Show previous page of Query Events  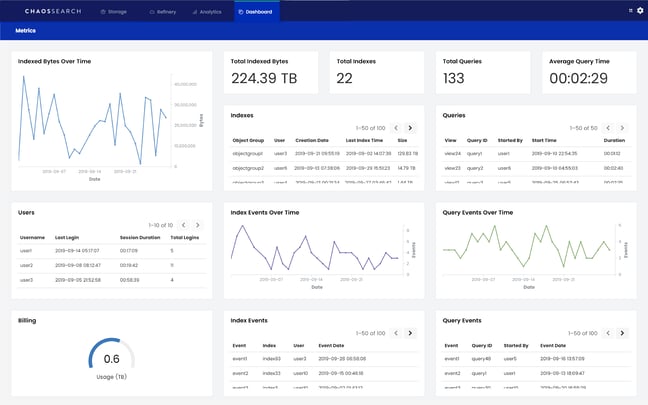[607, 332]
